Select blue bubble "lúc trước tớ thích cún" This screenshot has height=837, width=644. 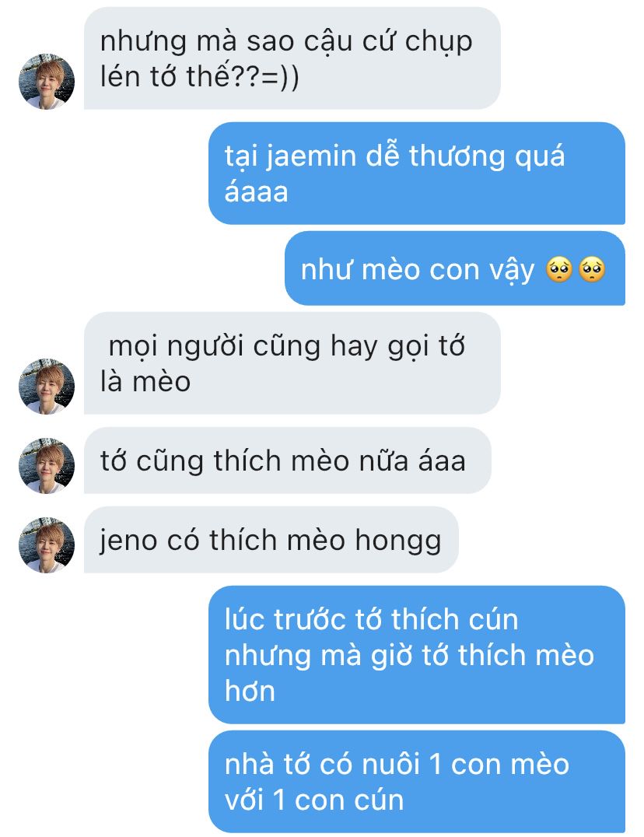(x=417, y=654)
